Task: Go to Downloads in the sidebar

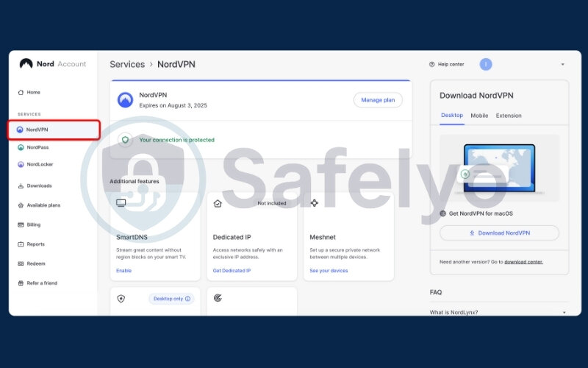Action: (x=39, y=185)
